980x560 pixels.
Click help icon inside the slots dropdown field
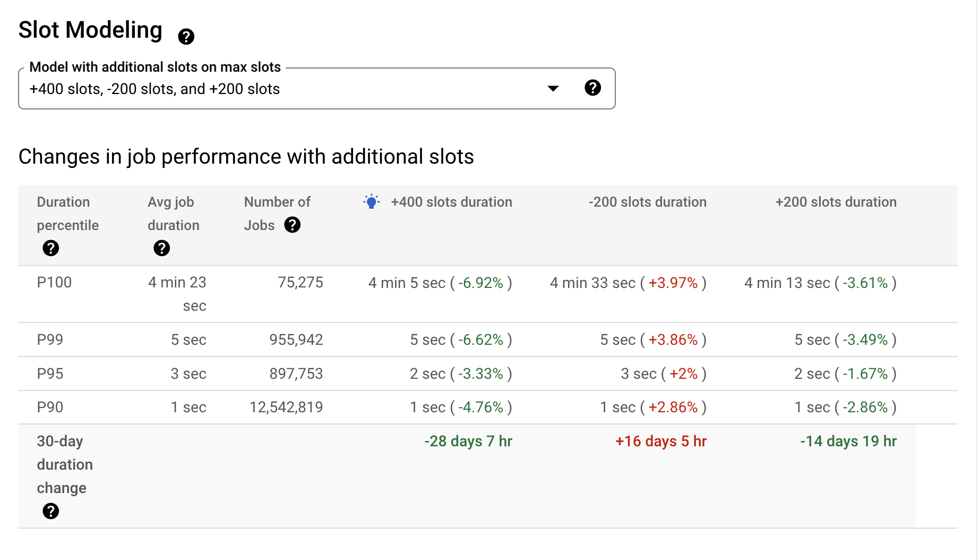592,88
